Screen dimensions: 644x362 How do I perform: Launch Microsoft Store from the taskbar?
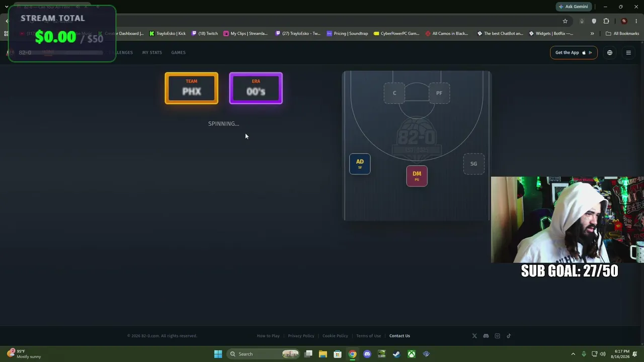[x=338, y=354]
